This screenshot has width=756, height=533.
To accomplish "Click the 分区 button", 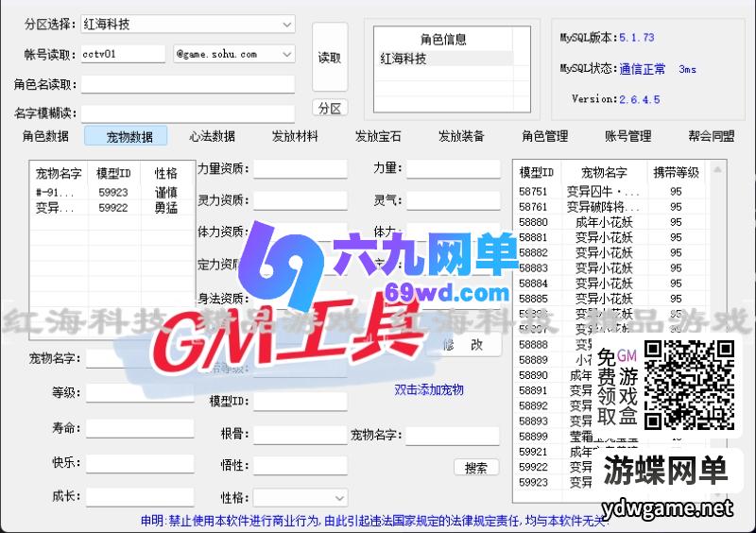I will coord(330,108).
